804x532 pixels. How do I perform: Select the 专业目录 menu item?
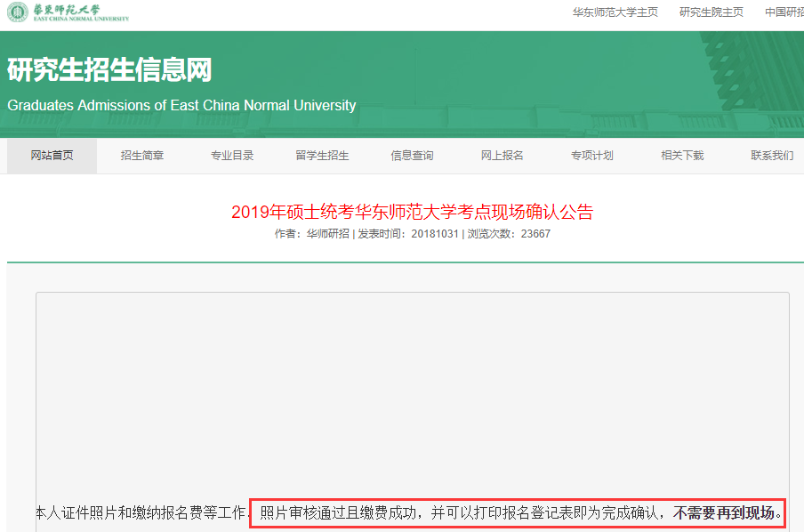(232, 156)
